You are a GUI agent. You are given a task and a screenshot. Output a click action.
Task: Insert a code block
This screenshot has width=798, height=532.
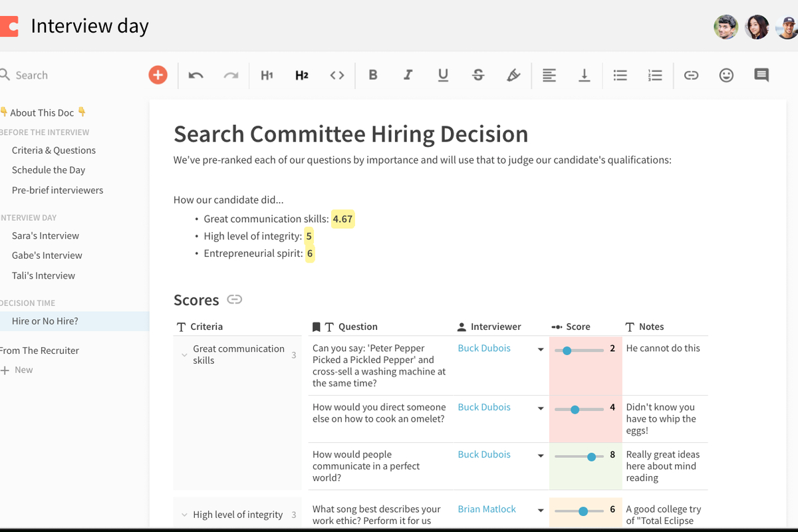click(x=337, y=75)
